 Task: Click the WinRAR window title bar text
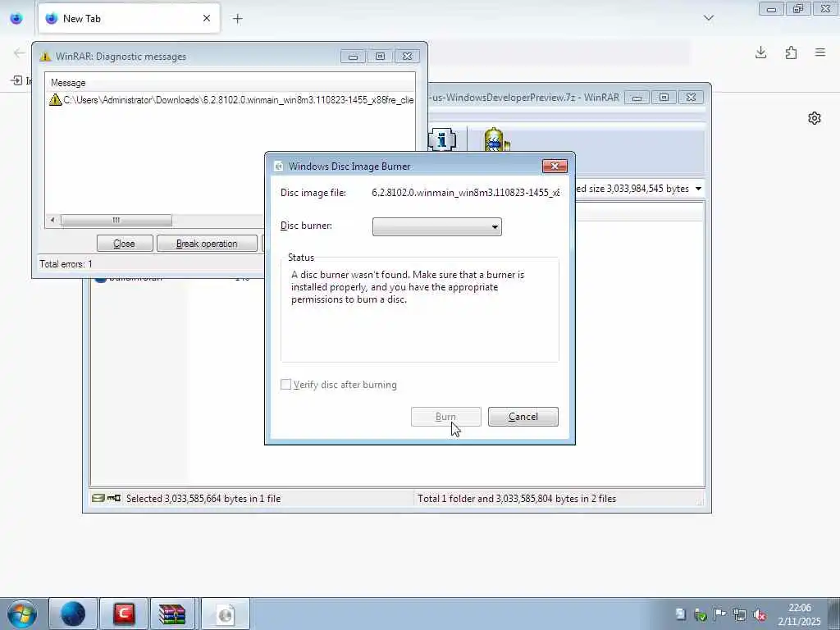click(524, 98)
